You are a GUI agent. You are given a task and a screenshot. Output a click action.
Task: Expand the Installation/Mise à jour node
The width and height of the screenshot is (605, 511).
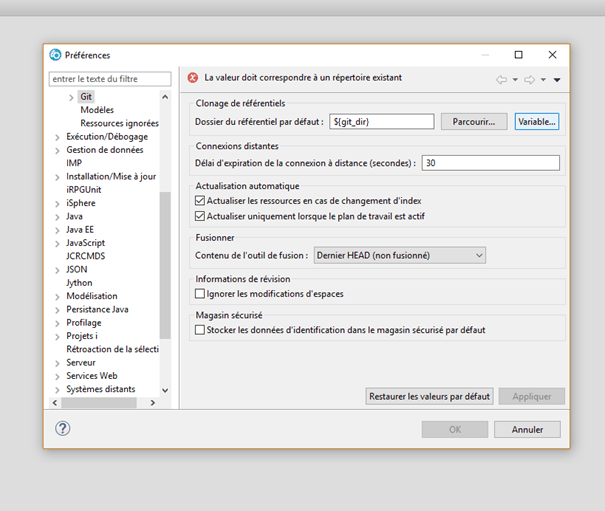[x=57, y=177]
